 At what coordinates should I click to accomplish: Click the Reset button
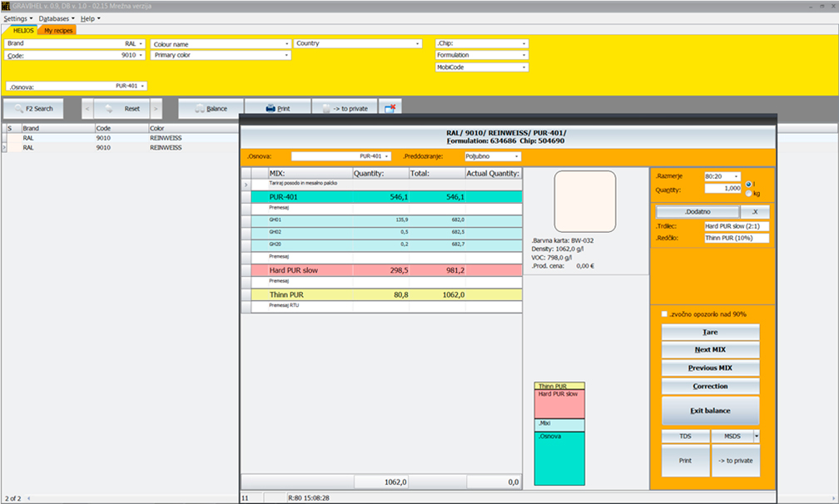pos(122,108)
